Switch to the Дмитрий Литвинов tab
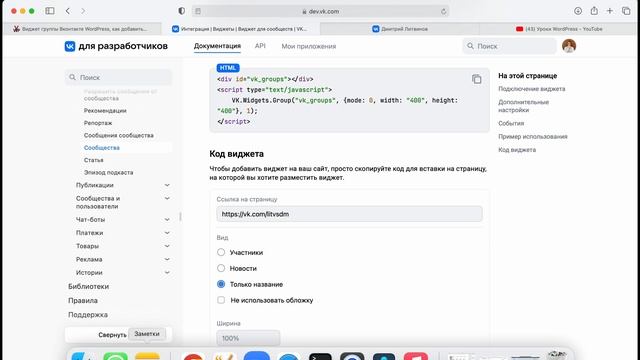640x360 pixels. coord(400,29)
